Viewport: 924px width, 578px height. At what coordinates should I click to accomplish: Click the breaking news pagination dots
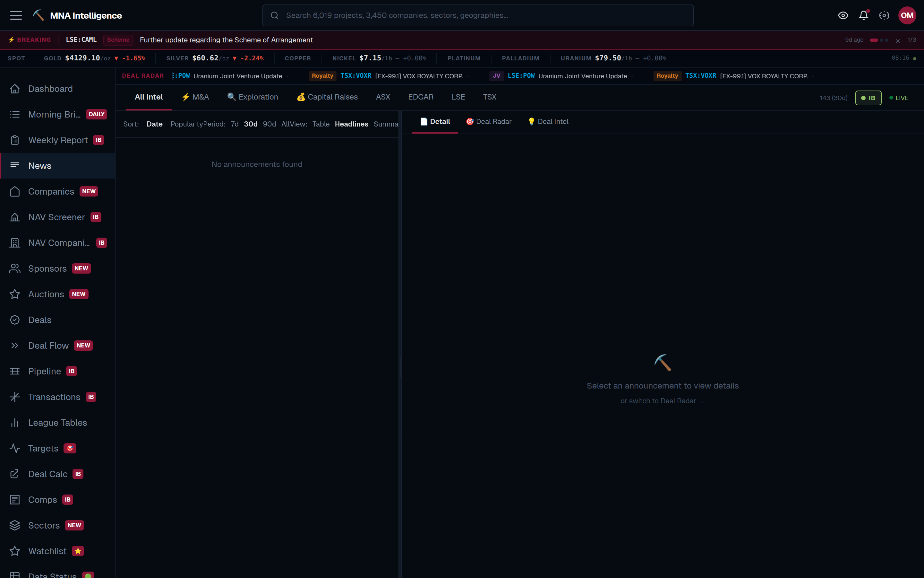[878, 40]
